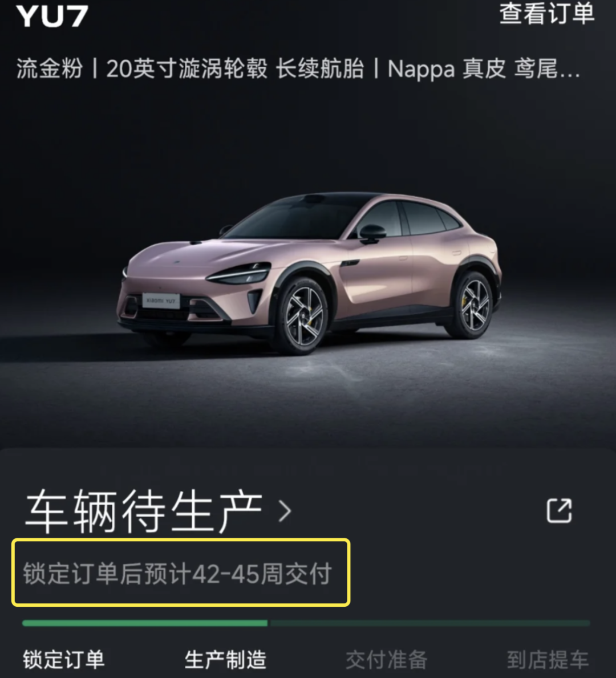Open the 车辆待生产 status heading
This screenshot has height=678, width=616.
click(x=144, y=511)
